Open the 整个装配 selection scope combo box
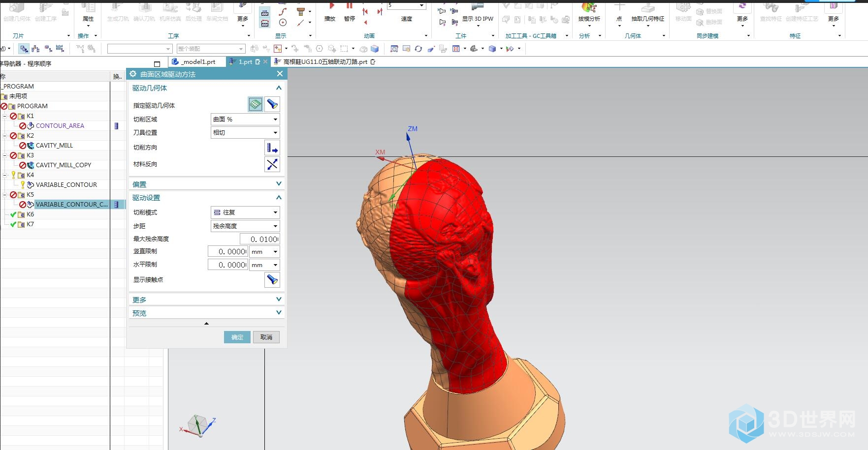 tap(210, 49)
